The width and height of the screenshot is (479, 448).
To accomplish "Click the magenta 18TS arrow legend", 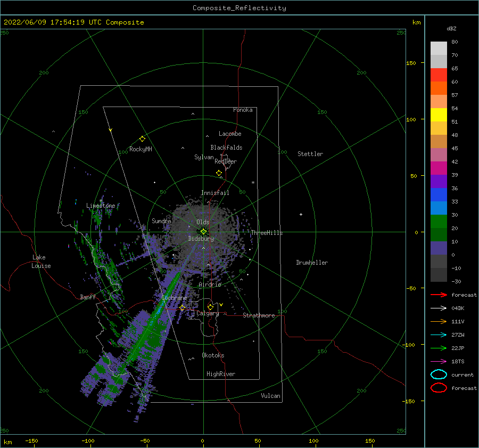I will pyautogui.click(x=439, y=362).
